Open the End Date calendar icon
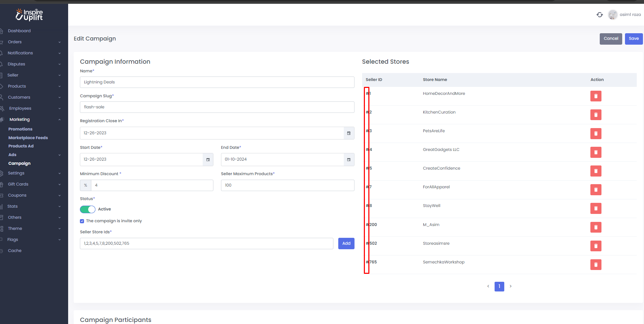644x324 pixels. (349, 160)
